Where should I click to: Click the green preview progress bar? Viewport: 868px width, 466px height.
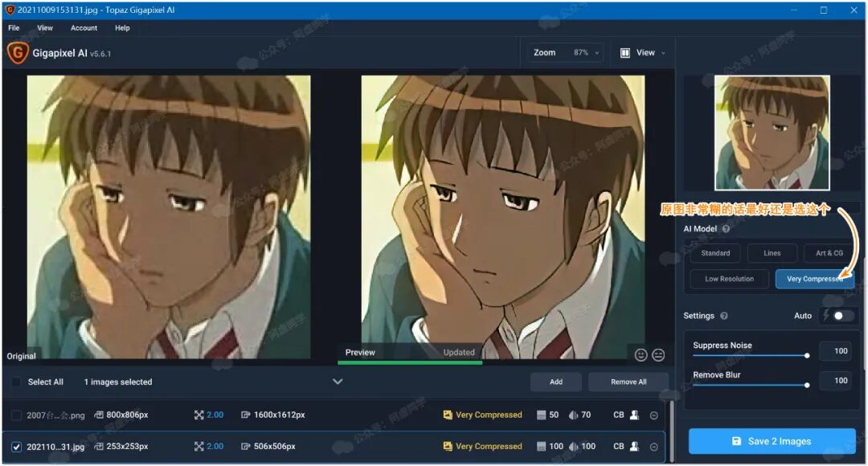click(x=410, y=363)
